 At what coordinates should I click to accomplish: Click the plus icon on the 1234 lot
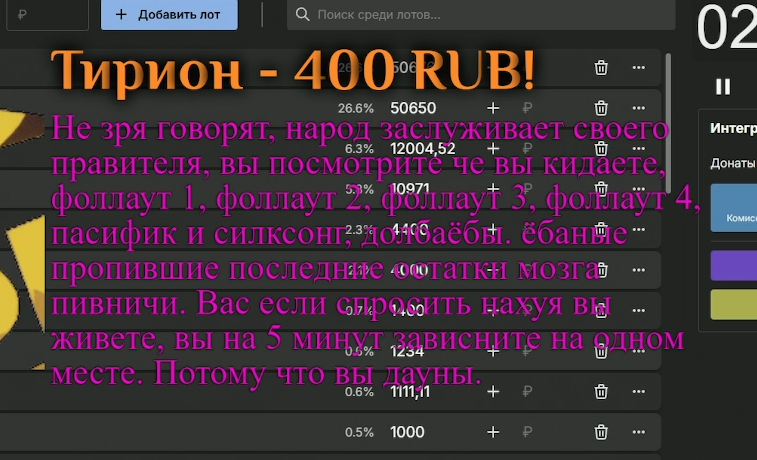pyautogui.click(x=493, y=351)
